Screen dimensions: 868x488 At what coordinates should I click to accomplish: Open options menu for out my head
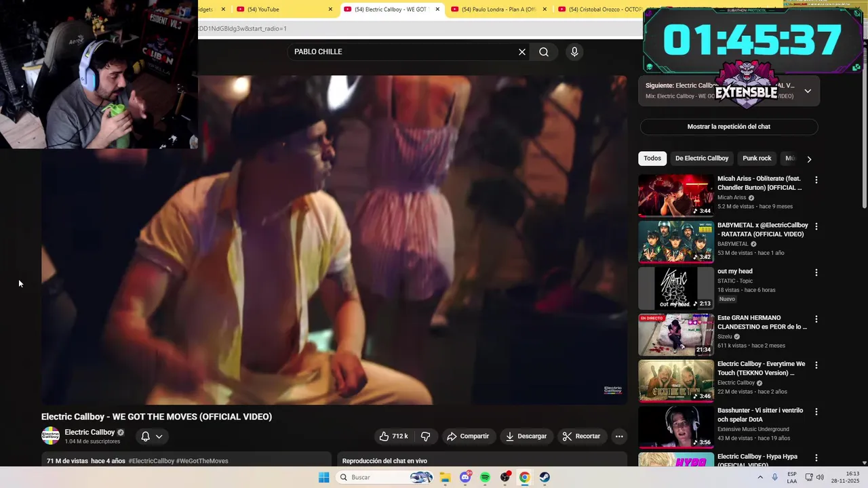coord(816,272)
